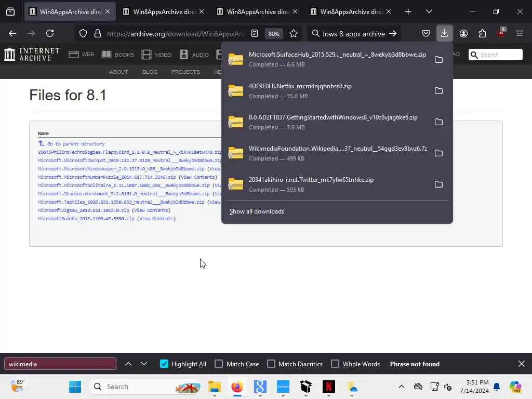Open the tracking protection shield icon
532x399 pixels.
pos(83,33)
